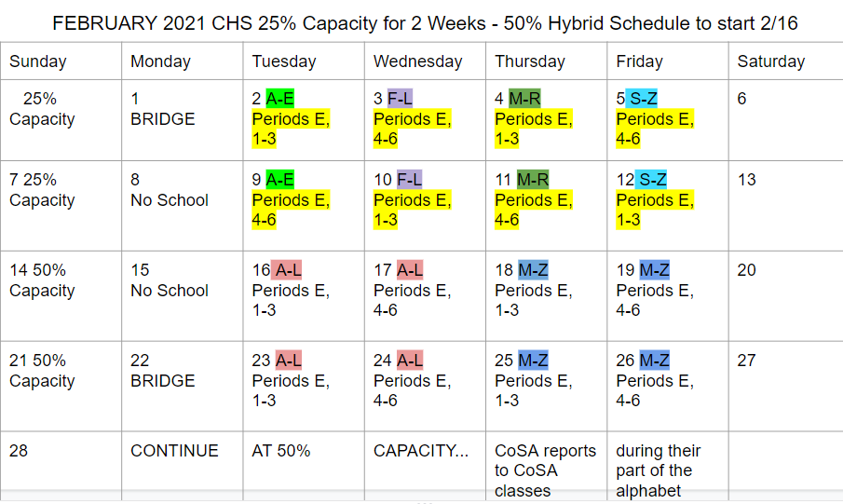Viewport: 843px width, 504px height.
Task: Select the CoSA reports to CoSA classes cell
Action: pos(545,470)
